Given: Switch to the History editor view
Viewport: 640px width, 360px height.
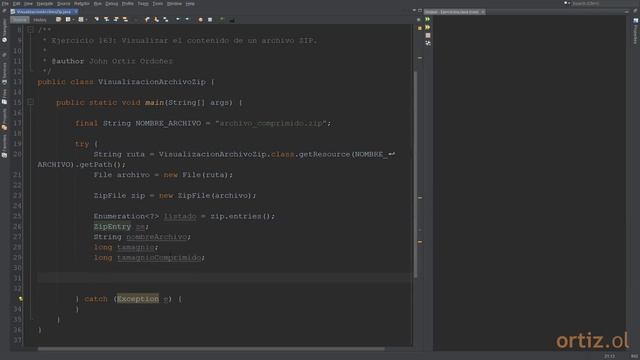Looking at the screenshot, I should pos(40,20).
